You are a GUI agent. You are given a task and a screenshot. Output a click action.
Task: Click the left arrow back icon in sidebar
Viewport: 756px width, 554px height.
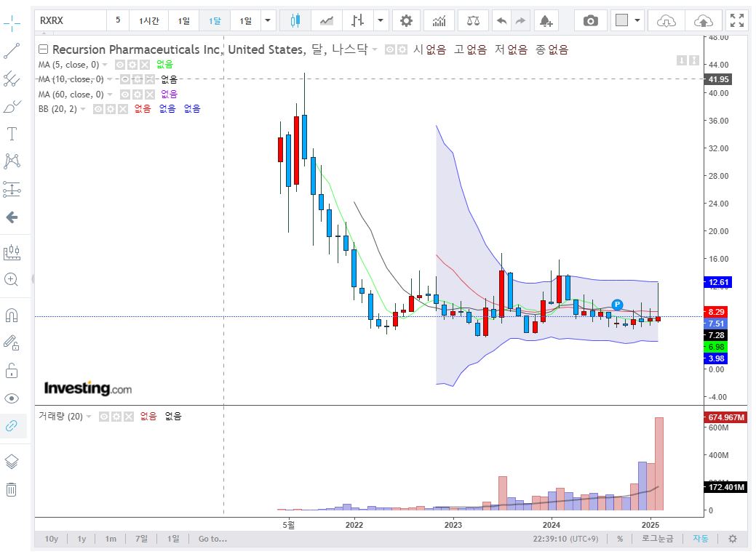click(12, 217)
